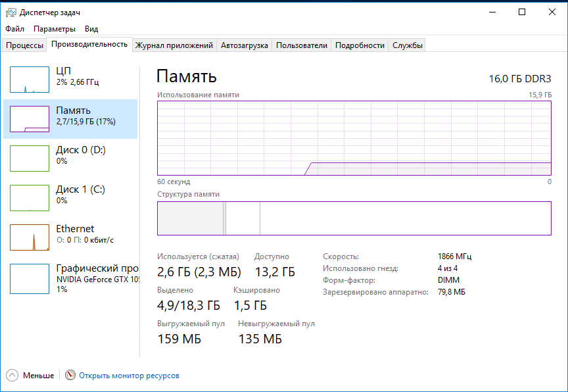This screenshot has width=568, height=392.
Task: Select the CPU (ЦП) mini graph thumbnail
Action: 30,80
